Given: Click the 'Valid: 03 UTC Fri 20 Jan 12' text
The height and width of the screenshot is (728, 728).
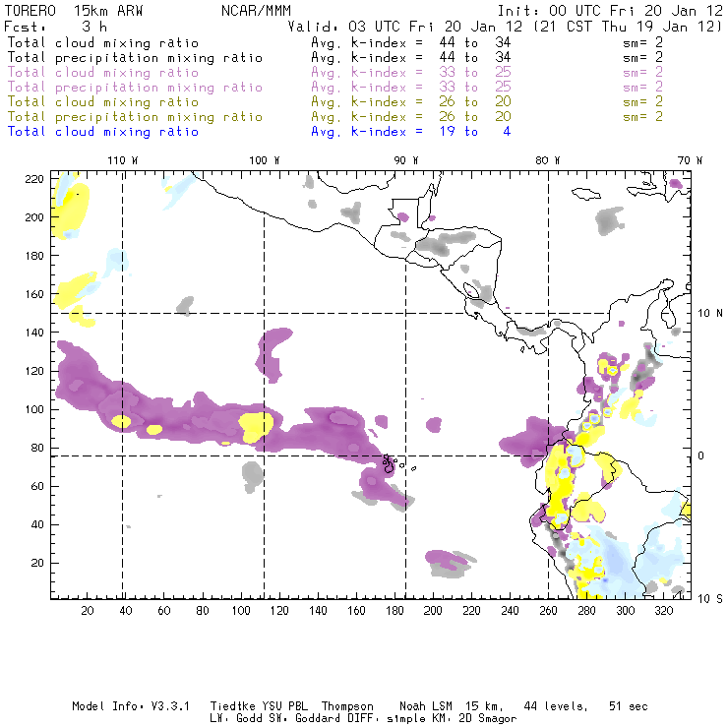Looking at the screenshot, I should pyautogui.click(x=405, y=27).
